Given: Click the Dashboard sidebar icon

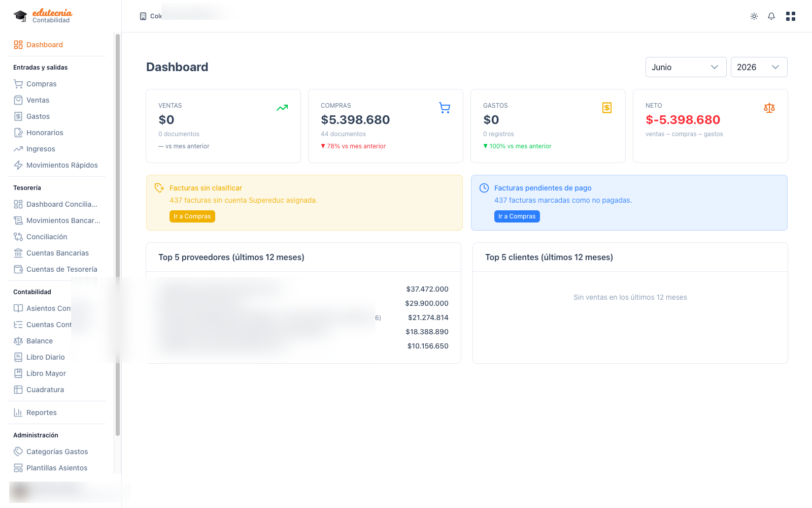Looking at the screenshot, I should pos(18,45).
